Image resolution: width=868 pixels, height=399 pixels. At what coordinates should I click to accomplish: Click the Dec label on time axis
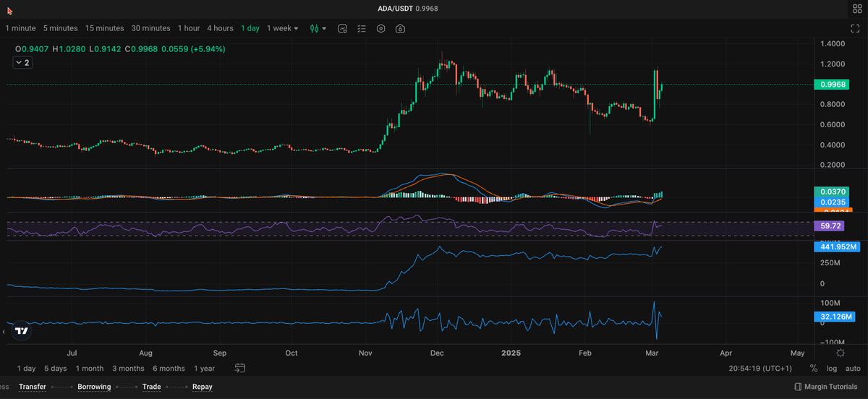click(436, 353)
